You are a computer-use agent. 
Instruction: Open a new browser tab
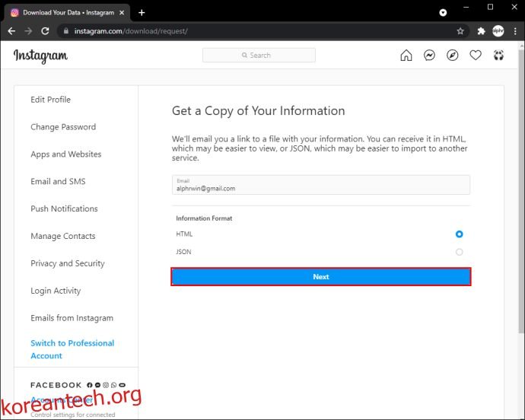coord(142,13)
